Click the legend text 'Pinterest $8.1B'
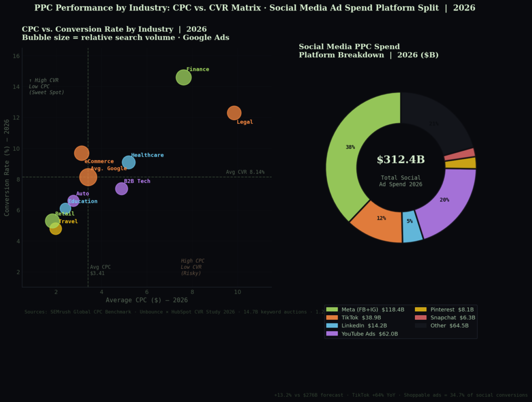The height and width of the screenshot is (402, 532). [452, 309]
